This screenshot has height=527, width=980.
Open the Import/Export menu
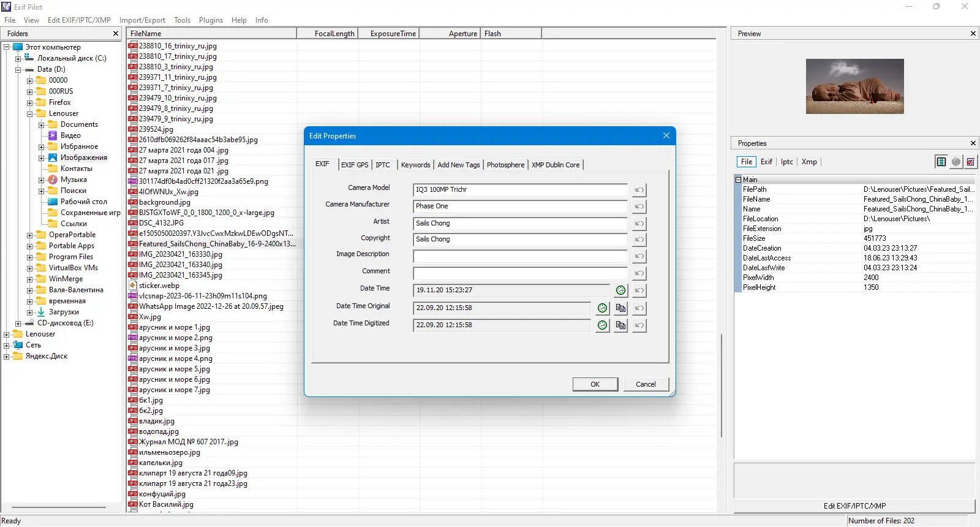(142, 20)
